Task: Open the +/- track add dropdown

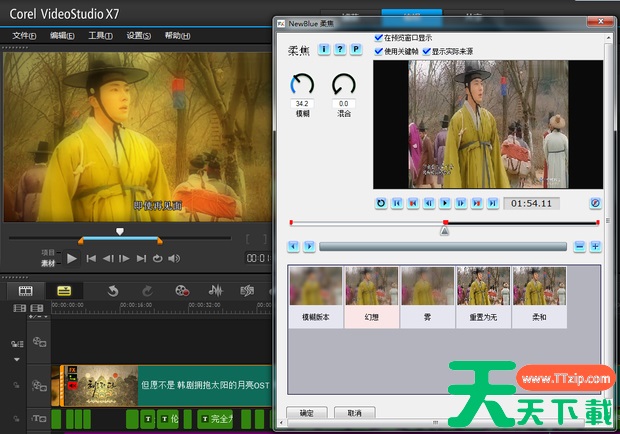Action: click(38, 317)
